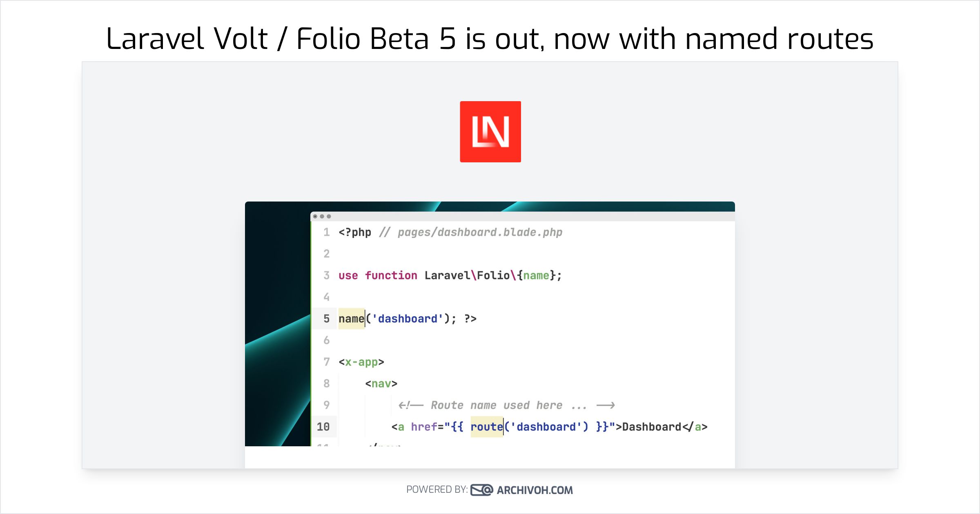Click the first dot in the code window title bar

click(x=315, y=216)
